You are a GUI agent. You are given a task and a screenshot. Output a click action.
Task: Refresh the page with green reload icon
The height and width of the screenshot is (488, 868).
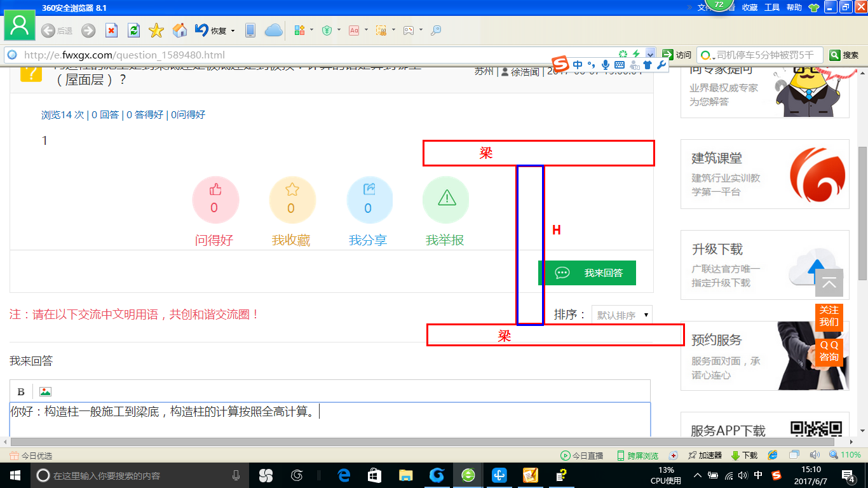click(x=133, y=30)
